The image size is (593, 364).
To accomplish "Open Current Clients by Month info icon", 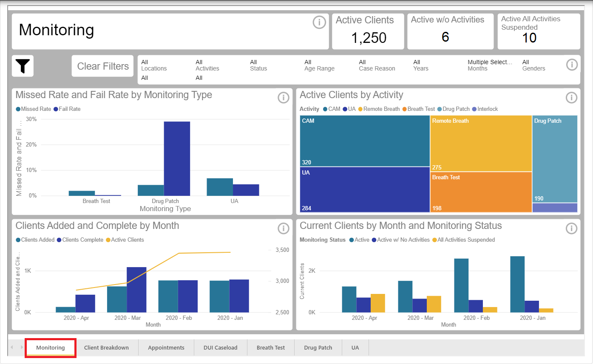I will coord(571,229).
